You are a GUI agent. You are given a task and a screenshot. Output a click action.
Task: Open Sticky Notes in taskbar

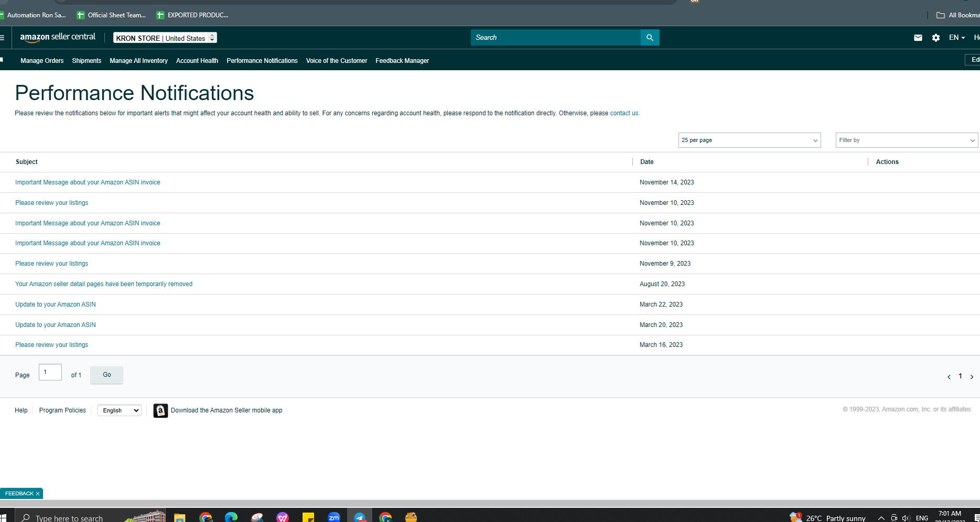308,517
